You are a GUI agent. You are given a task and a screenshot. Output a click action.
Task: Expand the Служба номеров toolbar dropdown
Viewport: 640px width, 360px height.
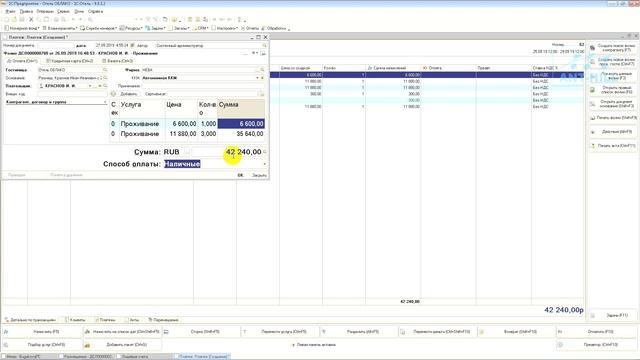[x=98, y=28]
